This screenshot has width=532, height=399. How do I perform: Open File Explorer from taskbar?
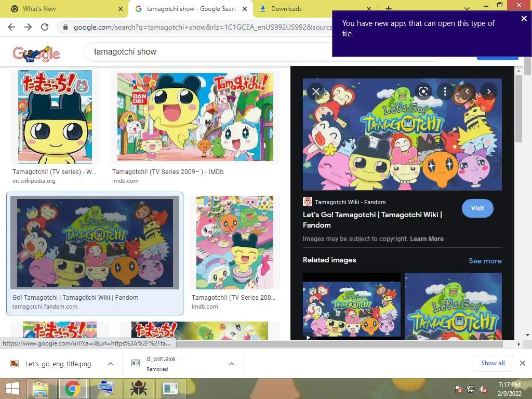tap(41, 389)
